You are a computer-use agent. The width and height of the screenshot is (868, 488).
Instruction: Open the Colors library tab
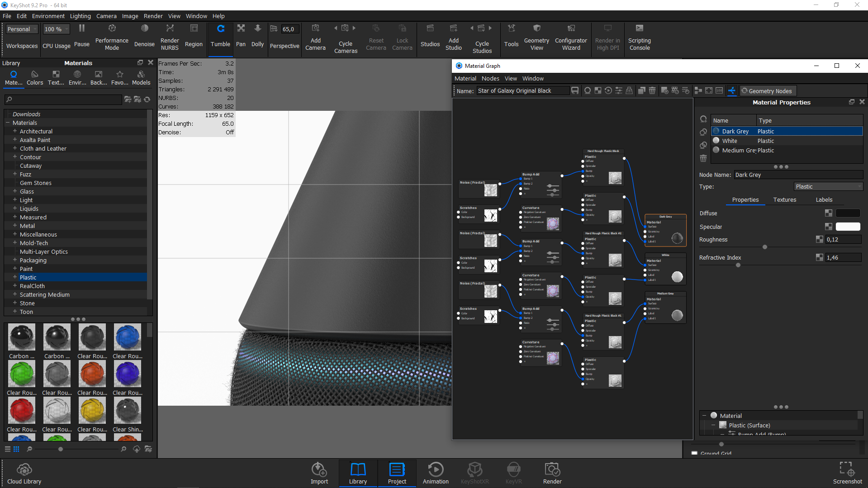click(34, 77)
